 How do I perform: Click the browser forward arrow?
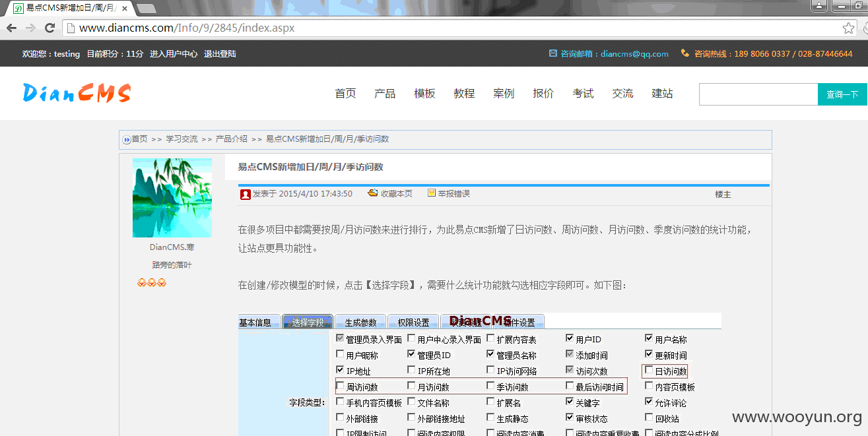pos(30,28)
